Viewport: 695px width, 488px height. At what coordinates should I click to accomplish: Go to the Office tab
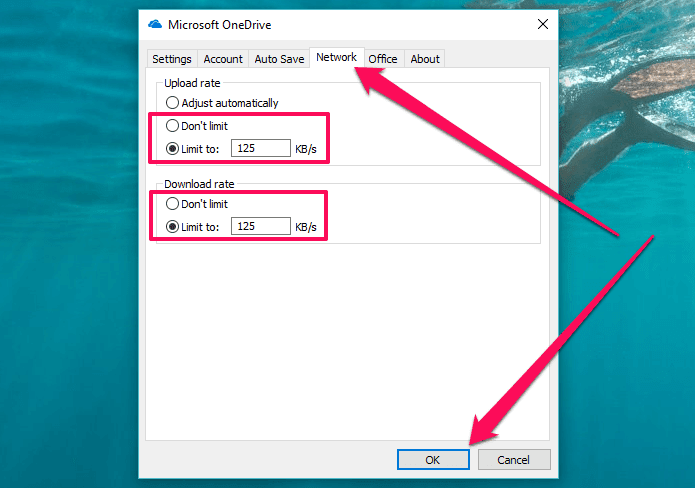coord(383,59)
